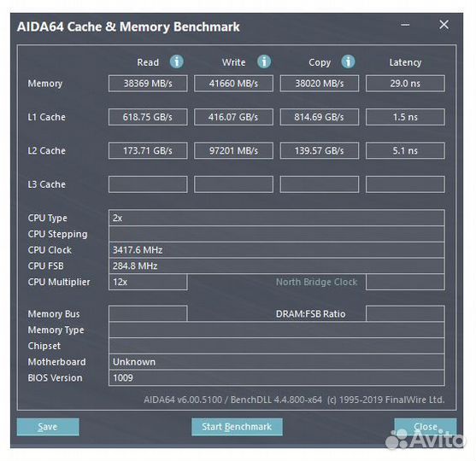Minimize the AIDA64 benchmark window
Screen dimensions: 476x461
click(405, 25)
